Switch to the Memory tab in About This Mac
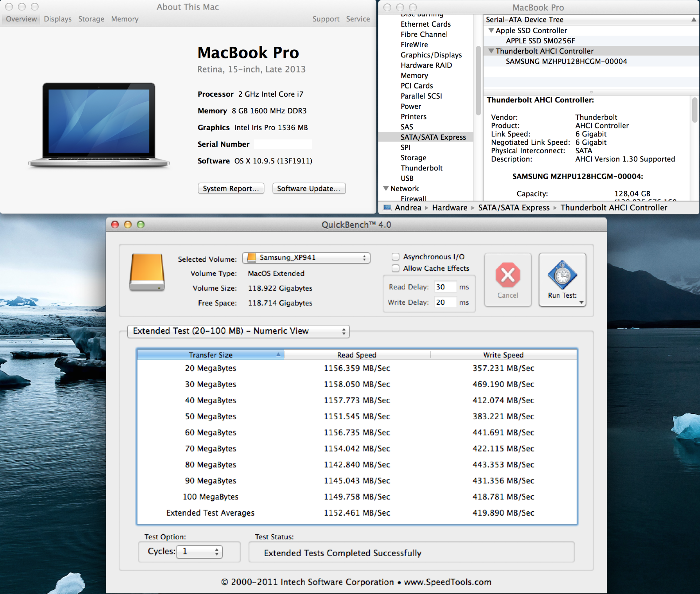Viewport: 700px width, 594px height. pos(125,19)
